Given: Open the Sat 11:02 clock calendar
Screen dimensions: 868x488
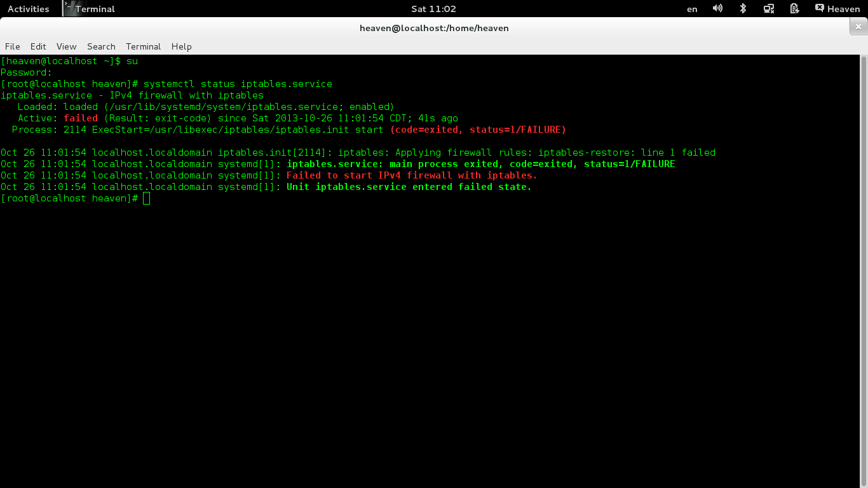Looking at the screenshot, I should click(433, 9).
